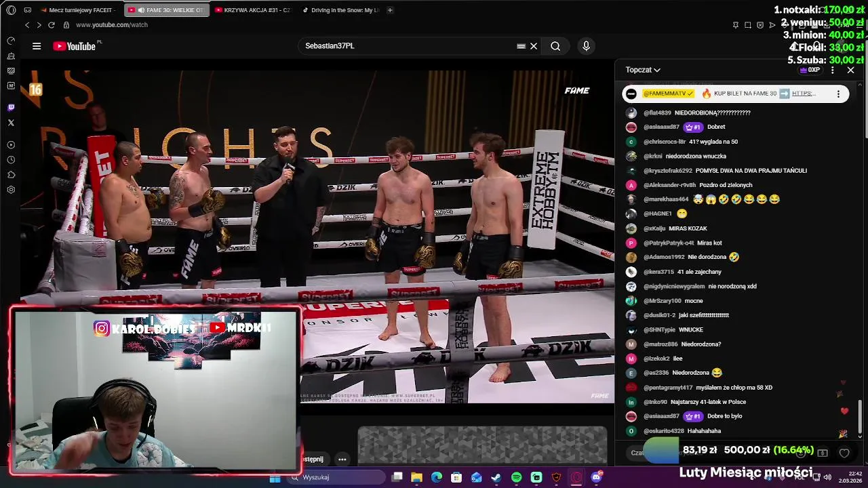
Task: Switch to Driving in the Snow tab
Action: tap(340, 10)
